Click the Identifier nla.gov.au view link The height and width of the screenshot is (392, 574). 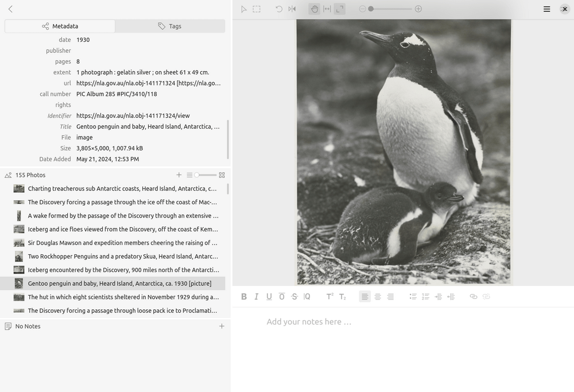(133, 116)
